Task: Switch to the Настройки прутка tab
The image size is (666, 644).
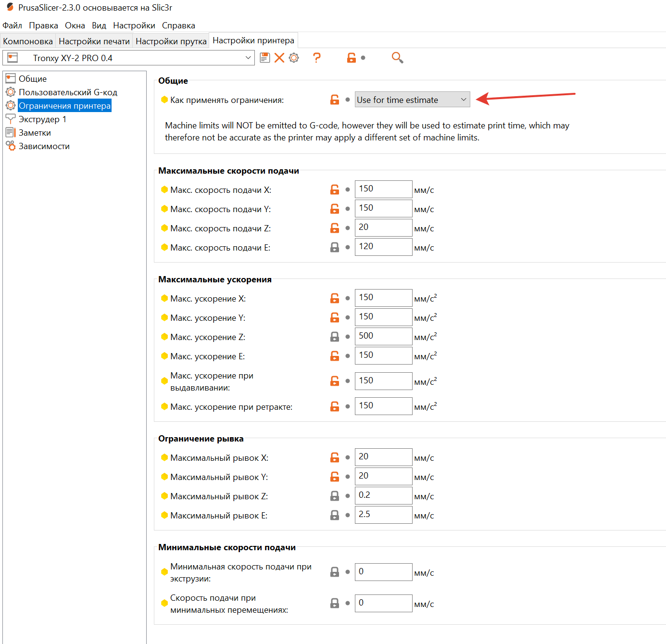Action: [x=171, y=41]
